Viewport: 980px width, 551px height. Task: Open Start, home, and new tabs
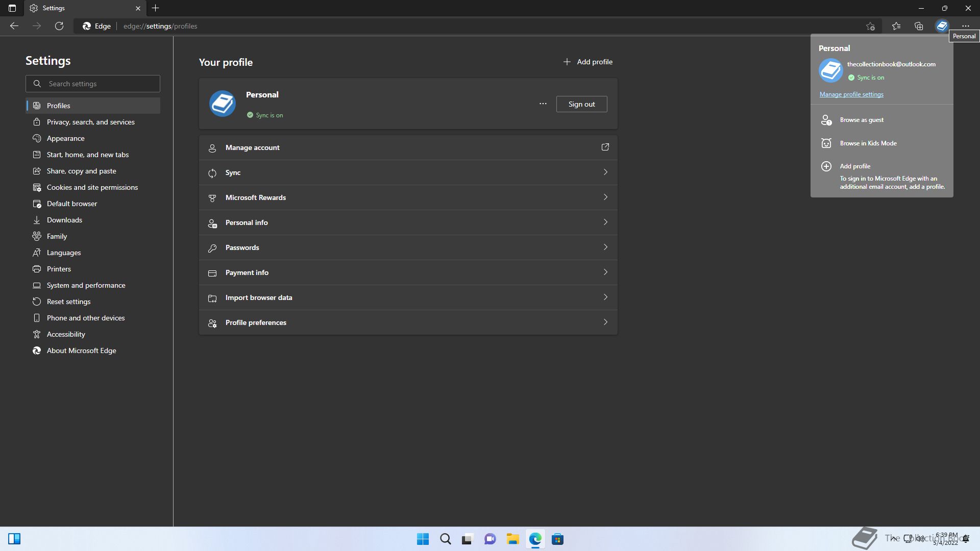tap(93, 155)
